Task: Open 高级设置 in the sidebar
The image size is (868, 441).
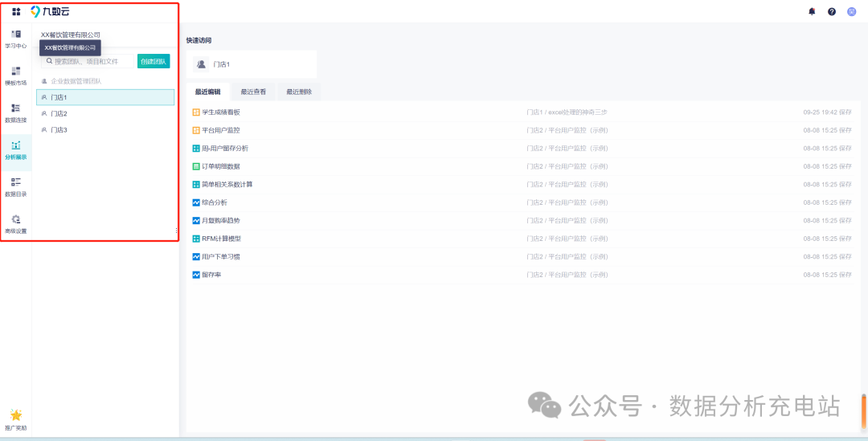Action: click(x=16, y=225)
